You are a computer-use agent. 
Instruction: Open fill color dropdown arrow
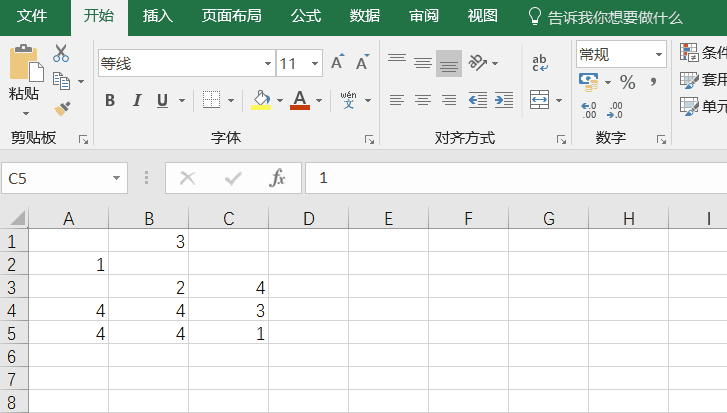click(280, 100)
